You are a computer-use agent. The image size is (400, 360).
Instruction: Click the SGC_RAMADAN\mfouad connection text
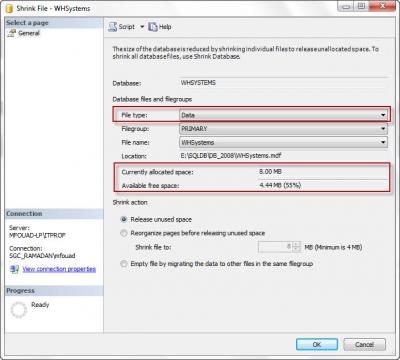point(42,256)
